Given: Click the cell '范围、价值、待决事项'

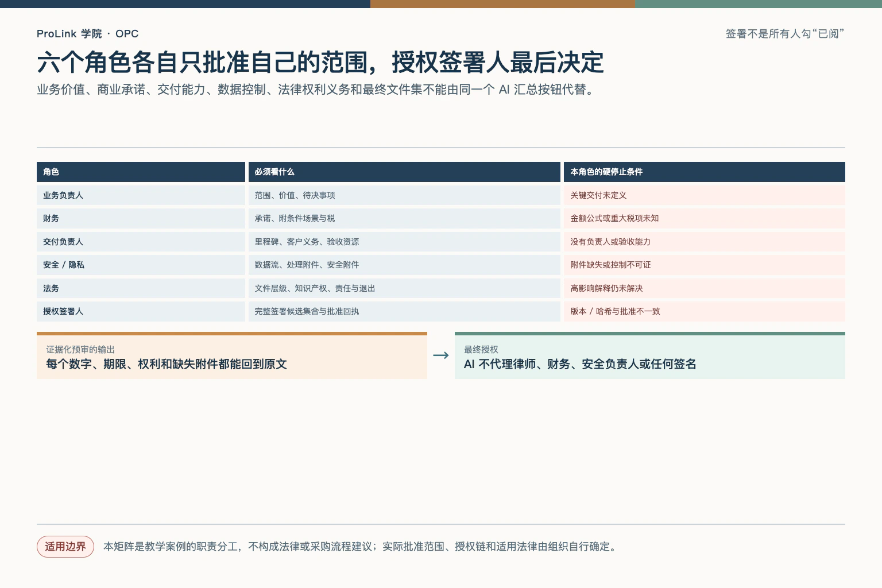Looking at the screenshot, I should tap(404, 195).
